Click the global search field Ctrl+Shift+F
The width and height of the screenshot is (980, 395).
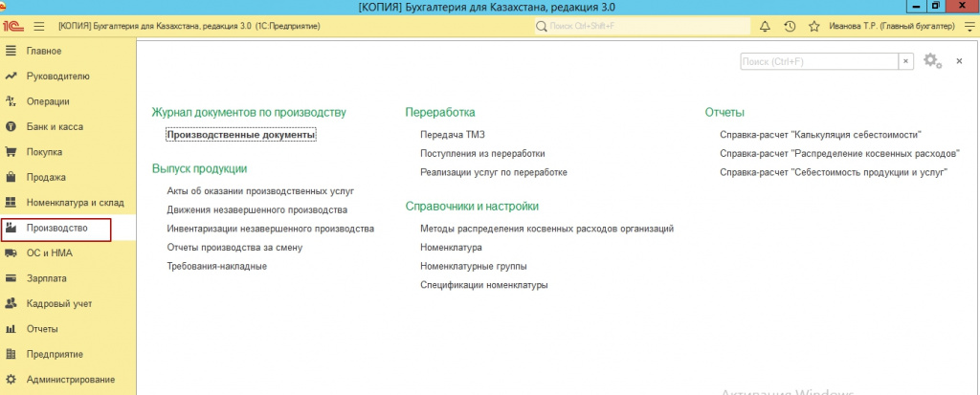click(642, 26)
